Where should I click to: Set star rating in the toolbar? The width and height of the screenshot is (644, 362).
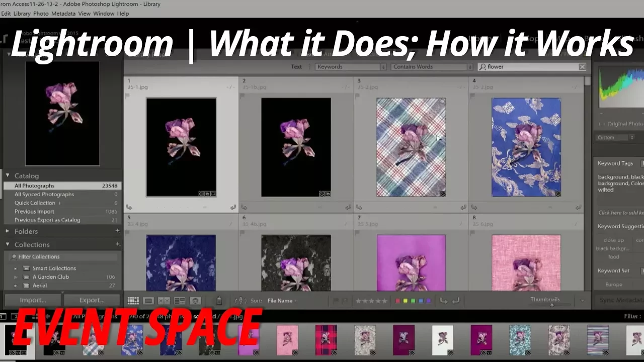372,301
